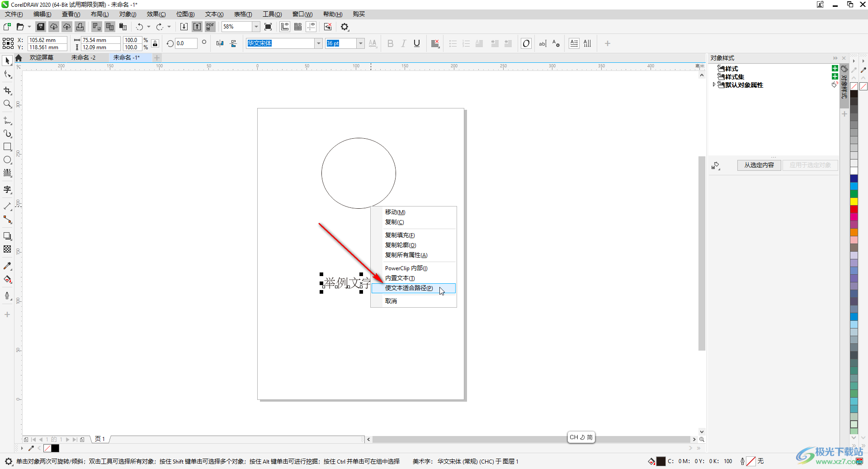Click the X position field 105.62 mm
Viewport: 868px width, 469px height.
(47, 40)
